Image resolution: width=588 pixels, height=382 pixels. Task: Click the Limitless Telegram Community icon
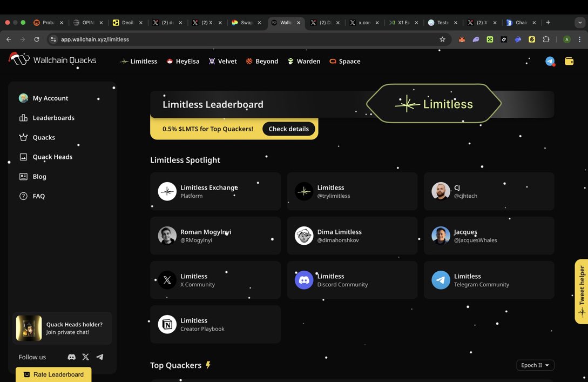point(441,280)
